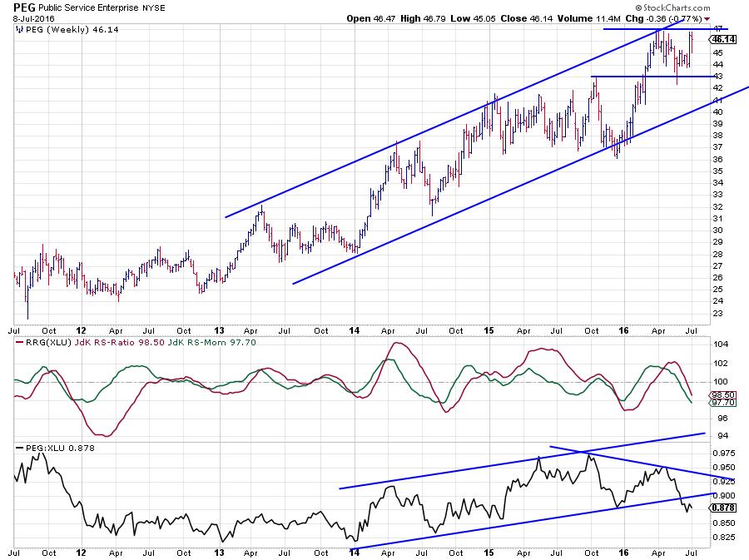Select the 8-Jul-2016 date label
Viewport: 749px width, 560px height.
click(34, 19)
